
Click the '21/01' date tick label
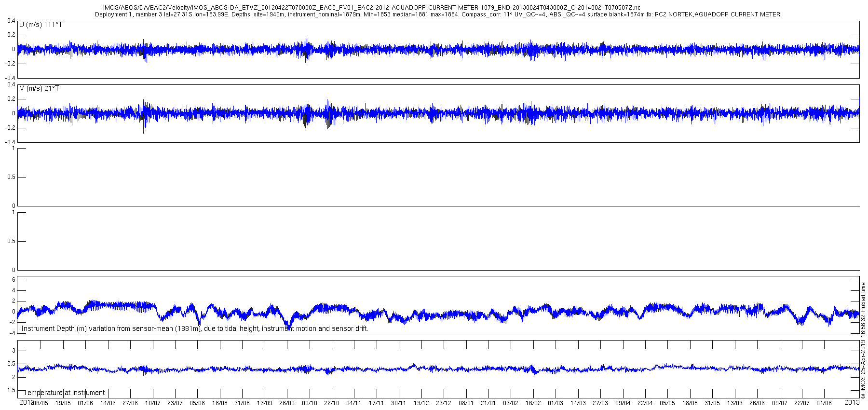(x=488, y=403)
